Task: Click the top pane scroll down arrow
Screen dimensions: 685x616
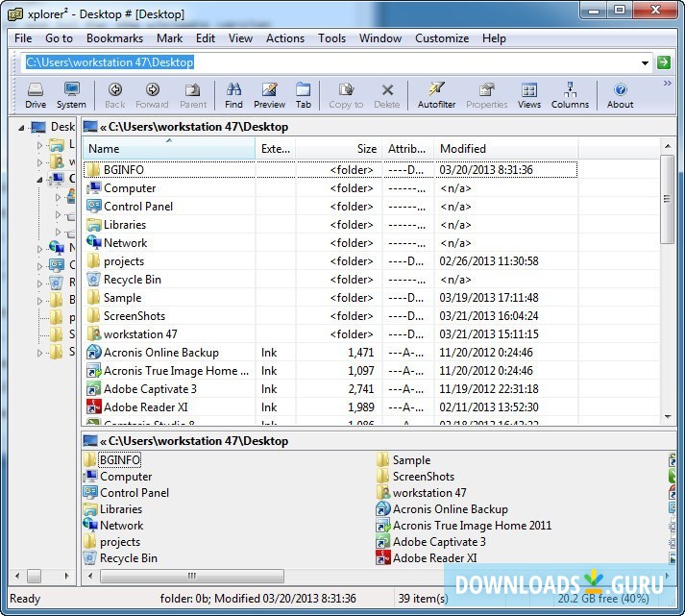Action: 668,417
